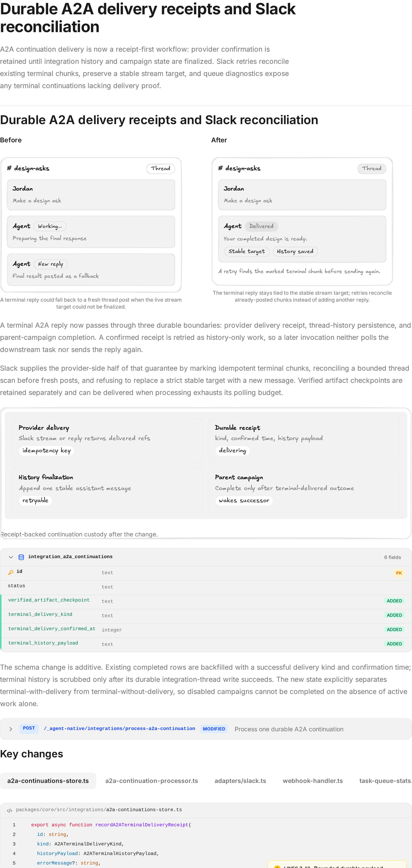Click the Stable target chip in After mockup

click(247, 251)
